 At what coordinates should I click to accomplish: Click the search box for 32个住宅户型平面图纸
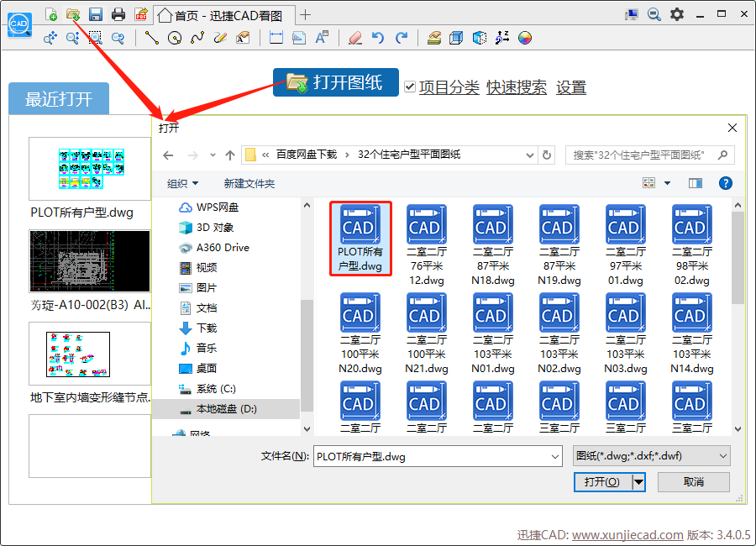pos(649,155)
